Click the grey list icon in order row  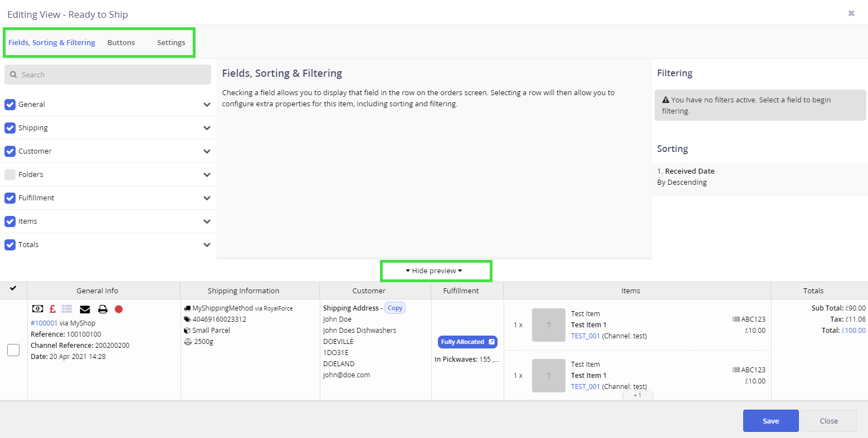67,309
